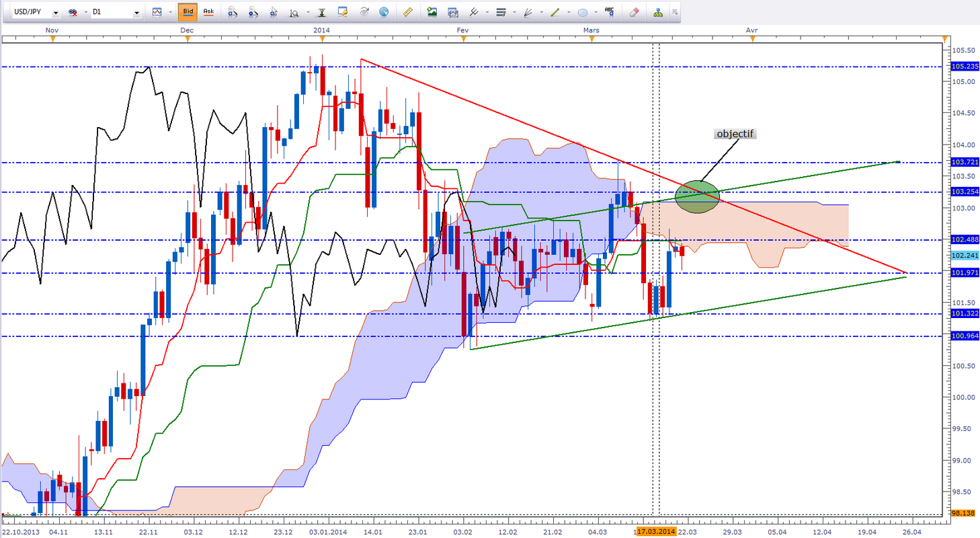The image size is (980, 538).
Task: Select the green trend line tool
Action: (555, 12)
